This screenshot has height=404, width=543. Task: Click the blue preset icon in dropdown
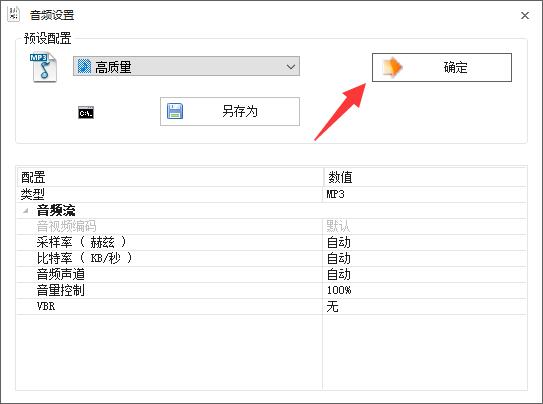click(84, 66)
